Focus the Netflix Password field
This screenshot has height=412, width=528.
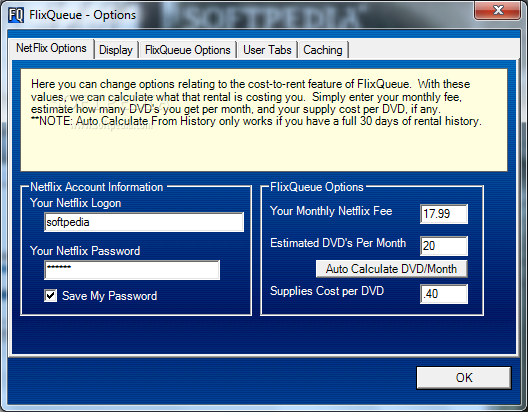click(x=132, y=270)
